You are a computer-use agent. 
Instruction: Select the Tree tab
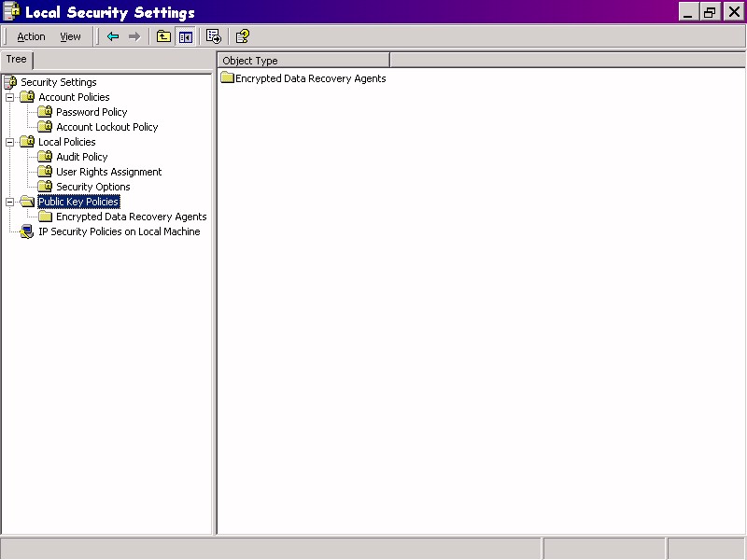(x=16, y=60)
